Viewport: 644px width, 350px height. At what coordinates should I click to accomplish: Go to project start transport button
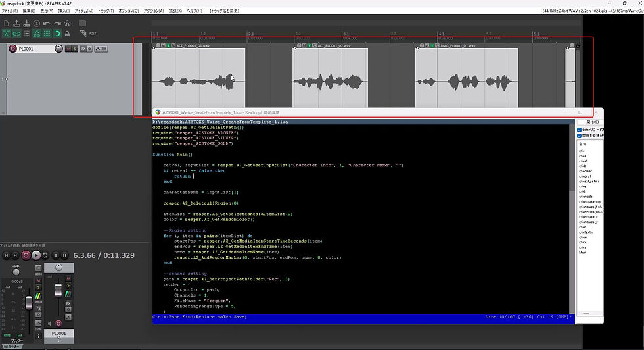pyautogui.click(x=6, y=255)
